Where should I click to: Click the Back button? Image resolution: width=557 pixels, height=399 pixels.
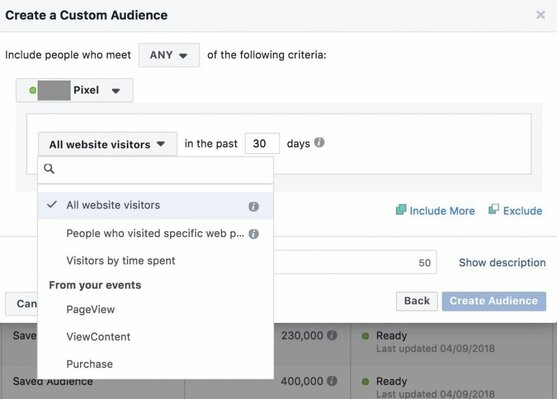[x=417, y=301]
